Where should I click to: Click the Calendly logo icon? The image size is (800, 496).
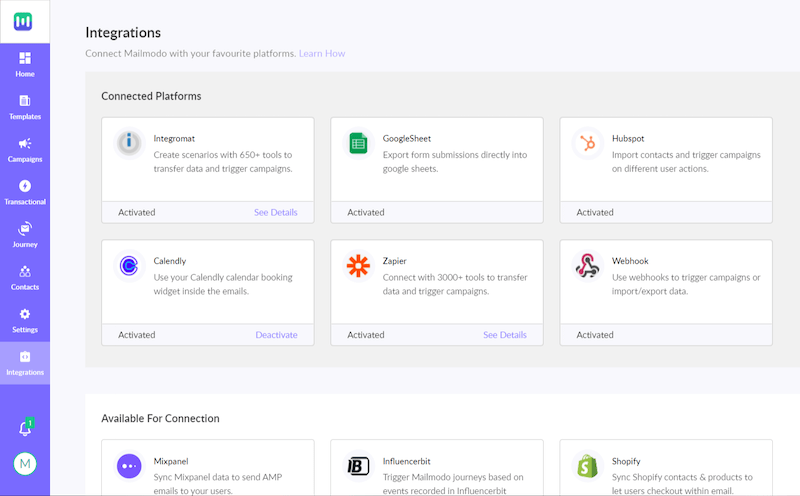coord(128,266)
